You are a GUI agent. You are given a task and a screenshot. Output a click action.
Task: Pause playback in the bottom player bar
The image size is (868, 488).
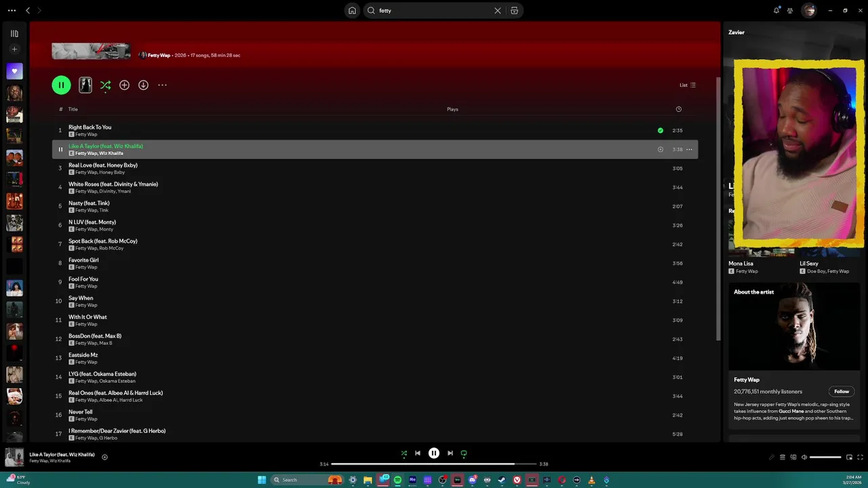tap(434, 453)
